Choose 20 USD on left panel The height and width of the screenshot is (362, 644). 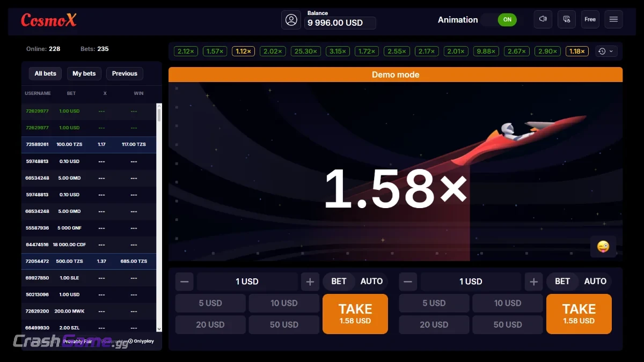pos(210,324)
